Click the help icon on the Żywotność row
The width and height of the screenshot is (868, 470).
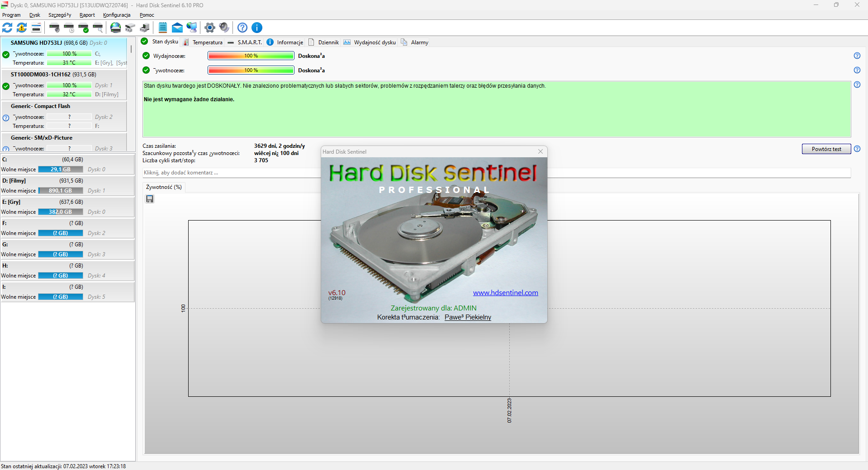pos(857,70)
